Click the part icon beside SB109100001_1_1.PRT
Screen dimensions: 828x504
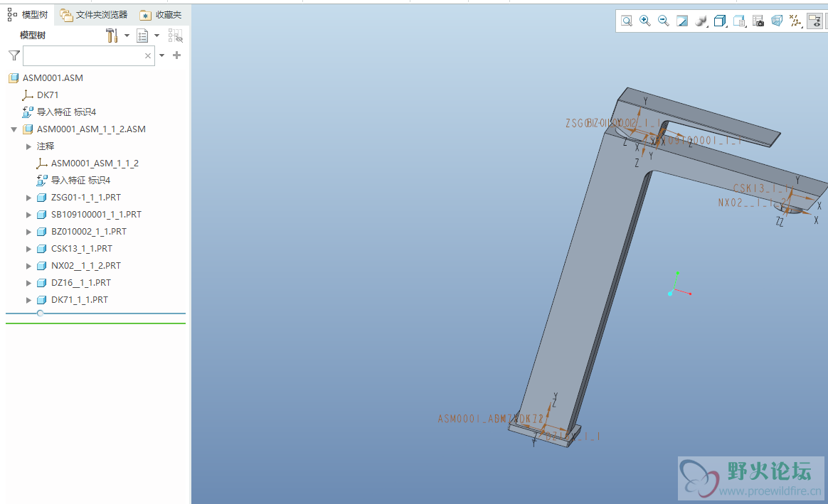42,215
